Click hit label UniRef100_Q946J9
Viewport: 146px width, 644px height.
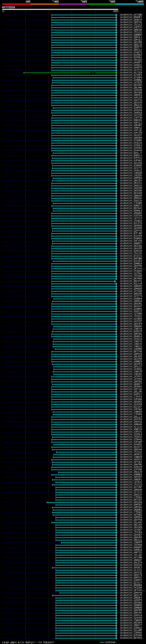point(131,20)
